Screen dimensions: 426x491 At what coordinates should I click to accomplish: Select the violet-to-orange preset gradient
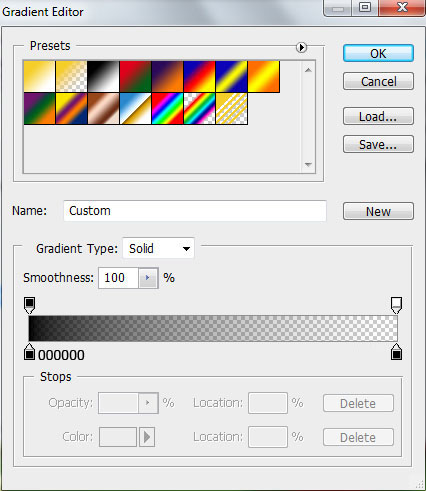click(167, 76)
